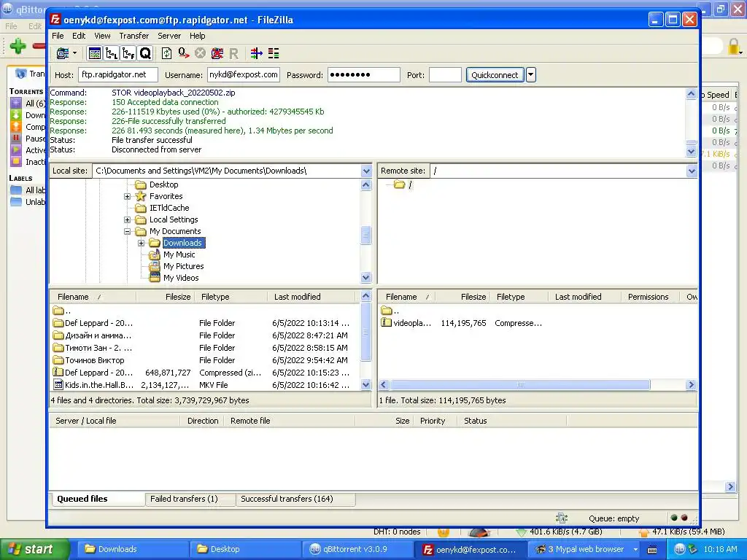Screen dimensions: 747x560
Task: Collapse the My Documents tree node
Action: pyautogui.click(x=127, y=231)
